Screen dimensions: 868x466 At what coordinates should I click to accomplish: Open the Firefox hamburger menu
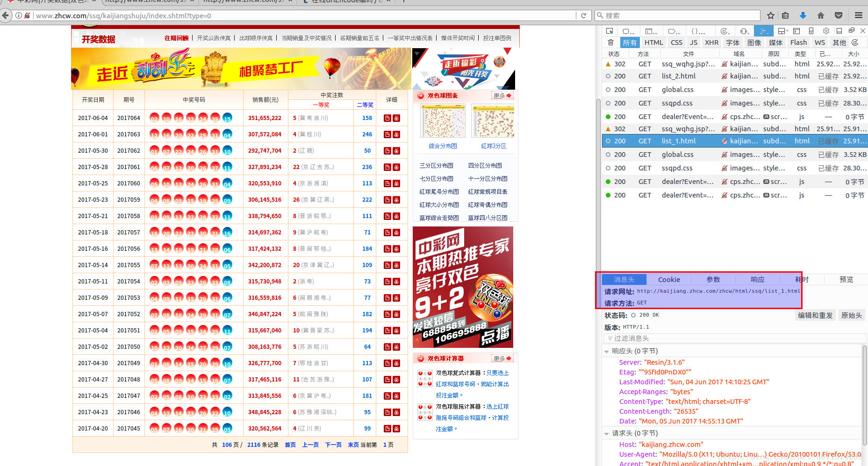click(859, 15)
